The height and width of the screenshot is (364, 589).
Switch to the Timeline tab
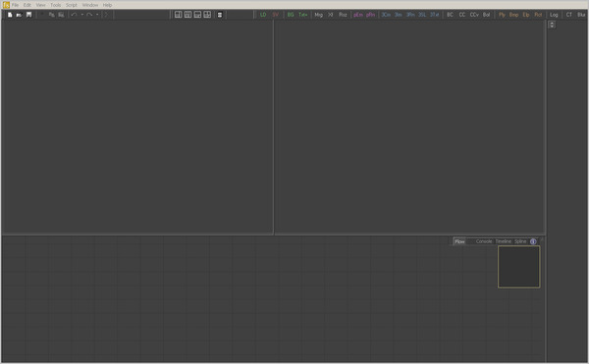click(504, 241)
